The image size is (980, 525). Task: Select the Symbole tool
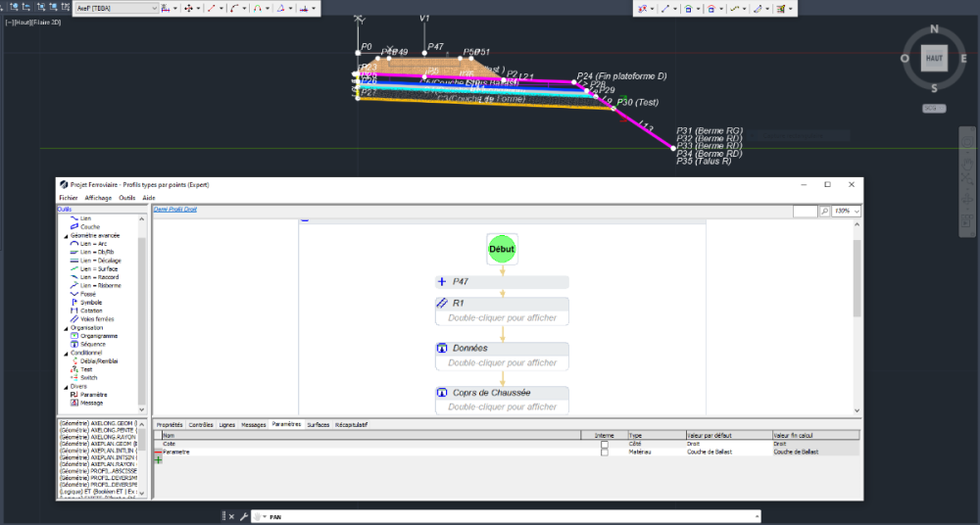(x=86, y=303)
